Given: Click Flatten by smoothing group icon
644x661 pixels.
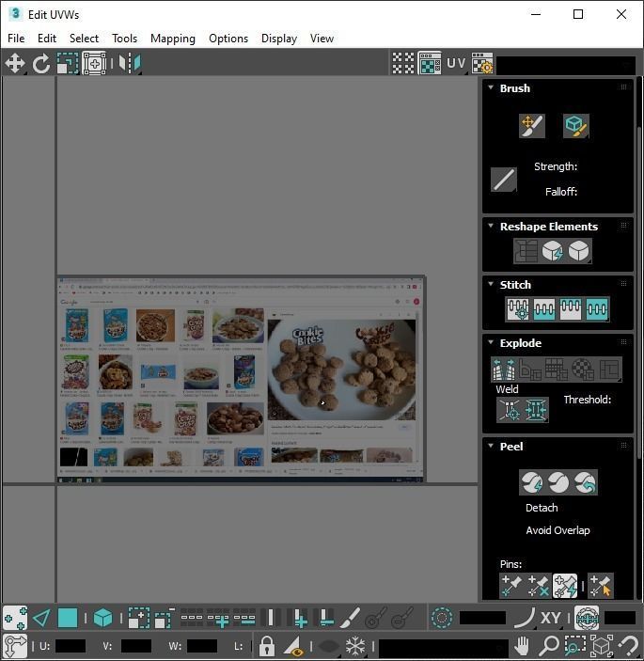Looking at the screenshot, I should (x=556, y=369).
